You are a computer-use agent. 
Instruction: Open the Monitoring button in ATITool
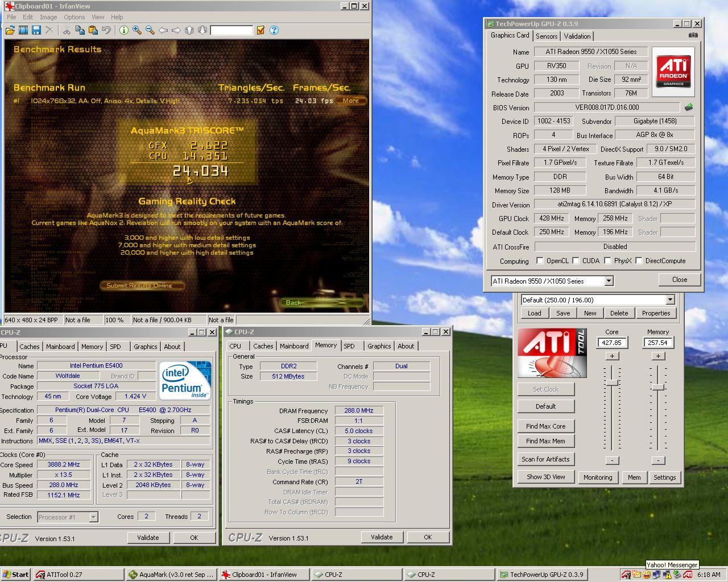pyautogui.click(x=598, y=477)
